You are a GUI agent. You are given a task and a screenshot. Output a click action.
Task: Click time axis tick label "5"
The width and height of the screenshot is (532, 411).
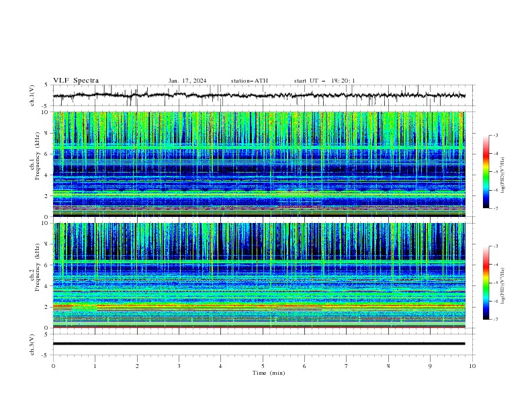(x=263, y=366)
